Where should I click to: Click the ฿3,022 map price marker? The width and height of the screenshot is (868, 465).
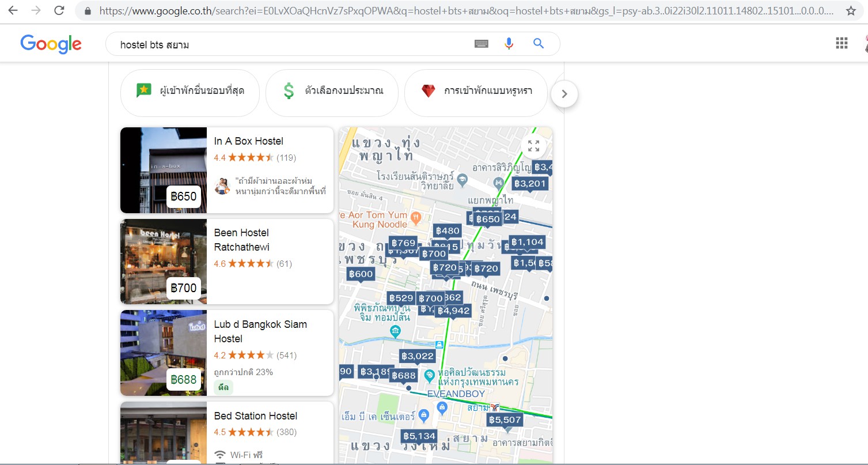(418, 356)
